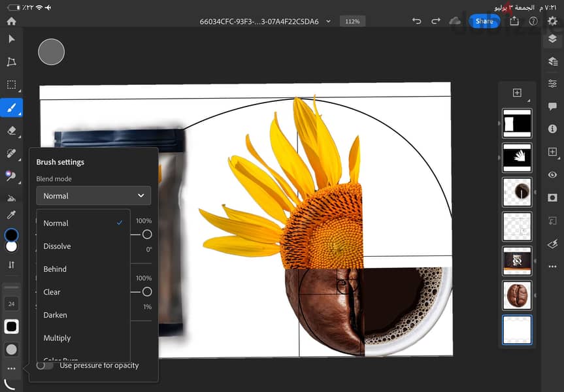Choose Dissolve blend mode
This screenshot has width=564, height=392.
pos(57,246)
